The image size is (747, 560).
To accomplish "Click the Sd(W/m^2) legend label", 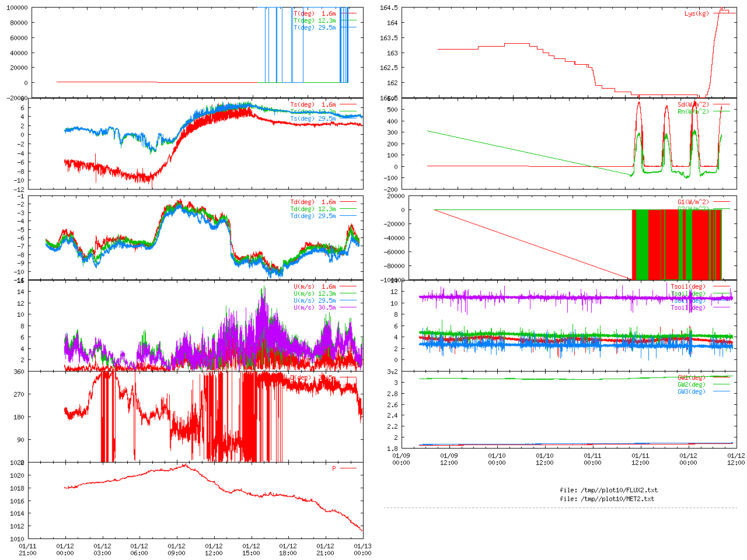I will coord(694,105).
